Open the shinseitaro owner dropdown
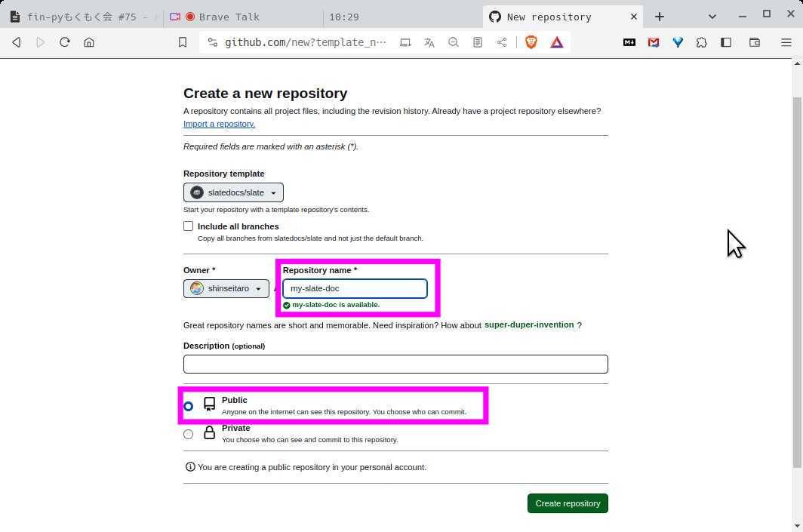This screenshot has height=532, width=803. (226, 289)
